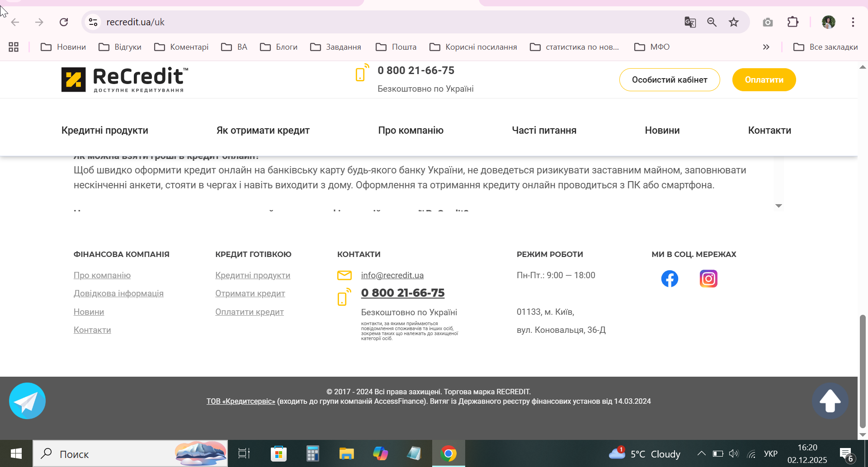Open footer link Кредитні продукти
Viewport: 868px width, 467px height.
point(253,275)
